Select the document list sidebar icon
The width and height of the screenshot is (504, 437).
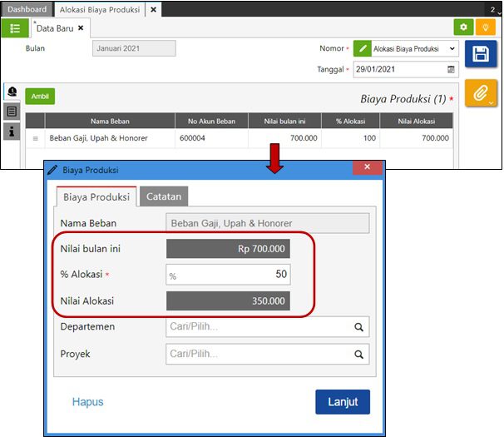(x=12, y=112)
